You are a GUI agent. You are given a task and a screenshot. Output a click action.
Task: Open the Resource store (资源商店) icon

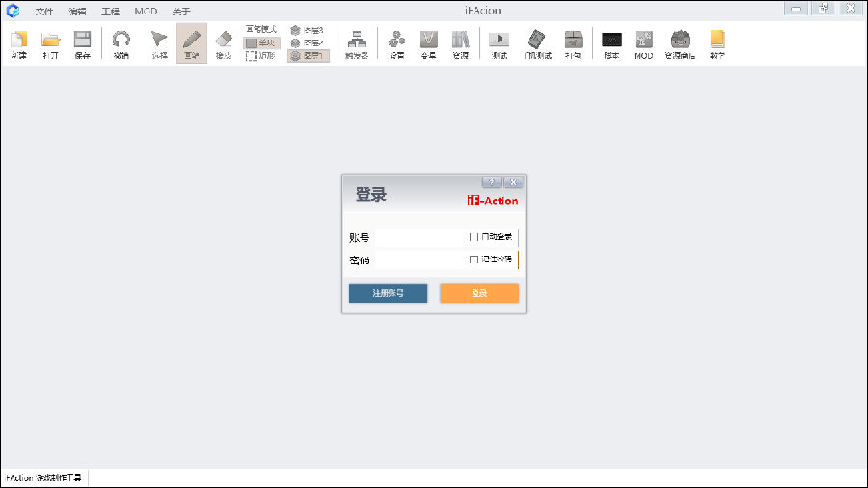(x=680, y=43)
